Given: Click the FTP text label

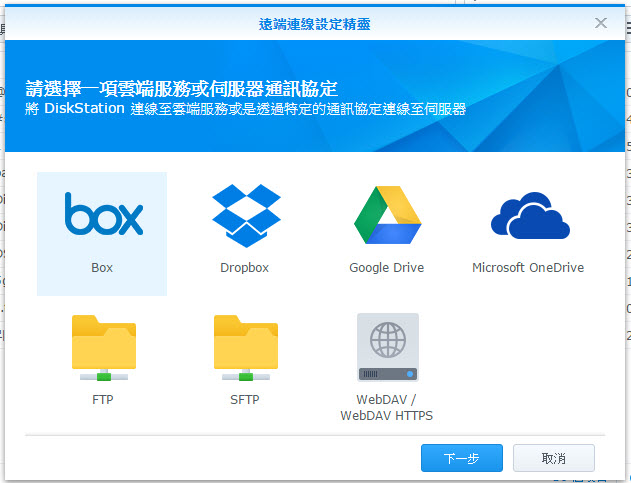Looking at the screenshot, I should point(103,400).
